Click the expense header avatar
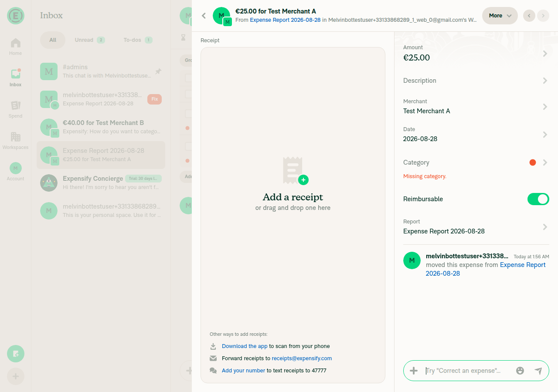This screenshot has width=558, height=392. click(222, 16)
